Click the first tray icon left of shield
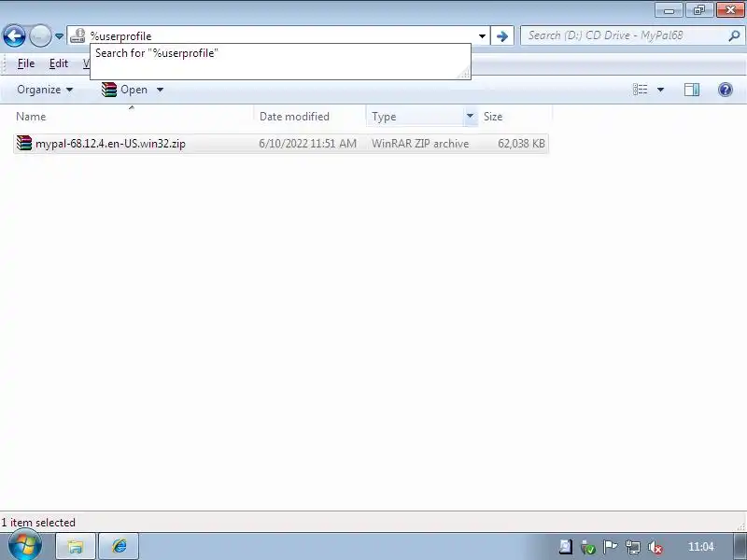Screen dimensions: 747x560 click(566, 547)
